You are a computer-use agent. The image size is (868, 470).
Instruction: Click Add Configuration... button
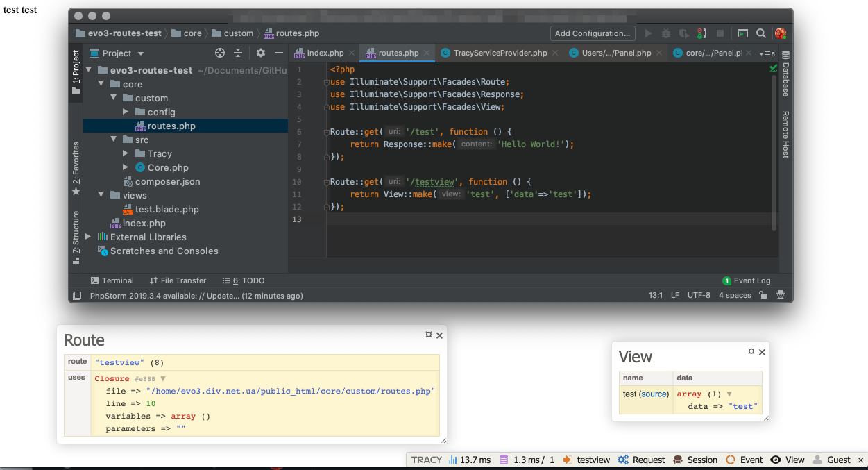(593, 33)
